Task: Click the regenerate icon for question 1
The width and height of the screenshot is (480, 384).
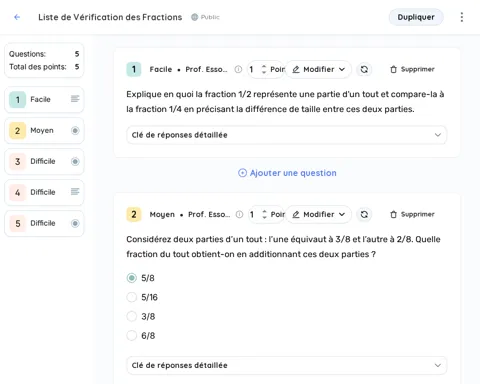Action: [364, 69]
